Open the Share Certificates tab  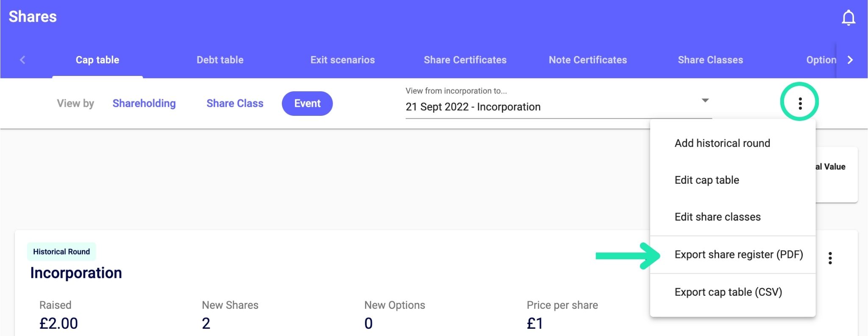[465, 60]
